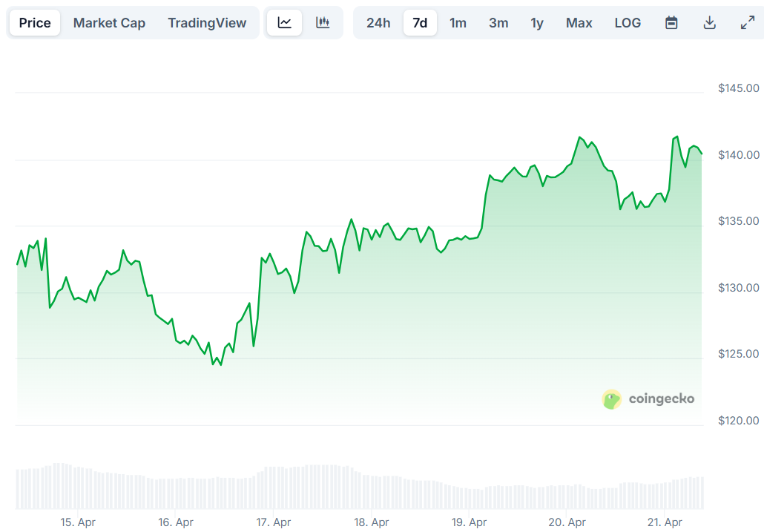The width and height of the screenshot is (764, 532).
Task: Click the 17. Apr date label
Action: pos(274,522)
